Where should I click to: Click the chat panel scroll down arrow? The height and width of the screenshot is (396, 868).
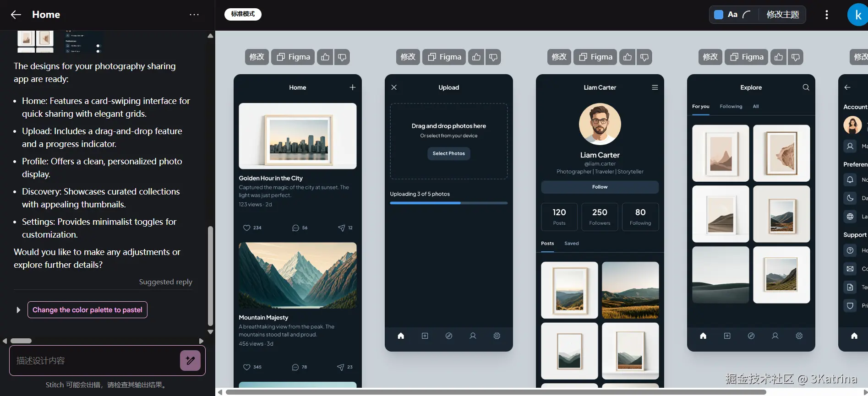(210, 332)
